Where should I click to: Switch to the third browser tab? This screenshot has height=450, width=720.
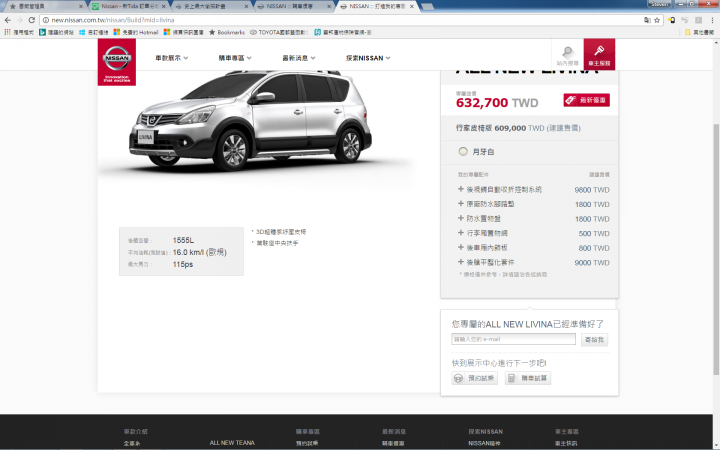pyautogui.click(x=209, y=6)
